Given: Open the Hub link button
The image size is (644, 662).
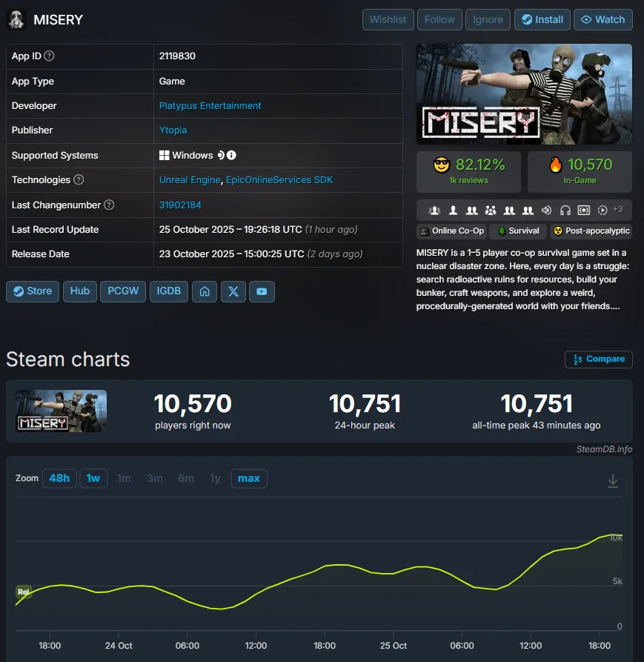Looking at the screenshot, I should coord(80,291).
